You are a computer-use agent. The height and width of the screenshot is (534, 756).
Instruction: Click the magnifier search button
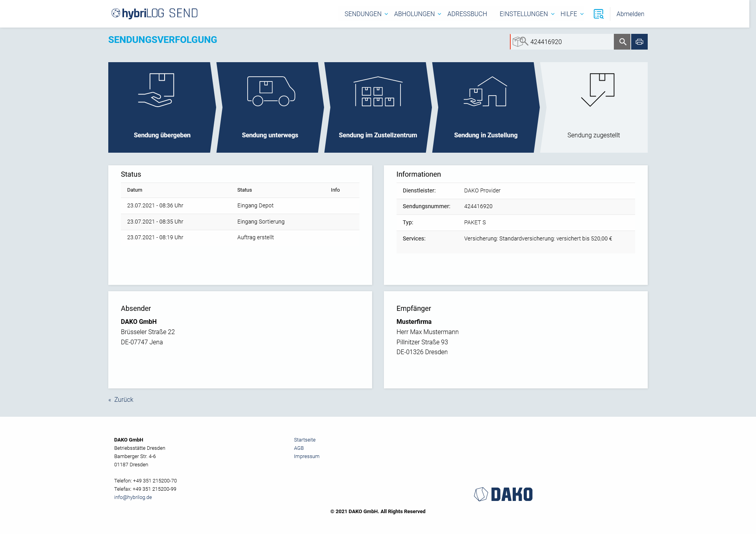622,42
